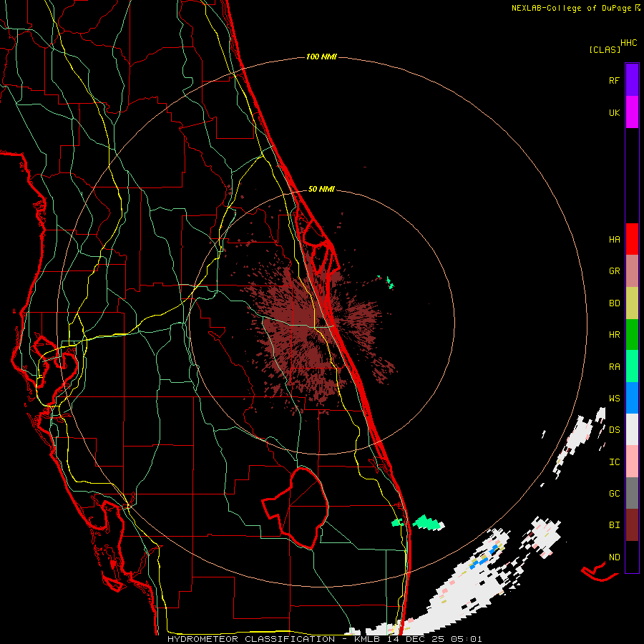Click the IC pink legend swatch
Screen dimensions: 644x644
pos(632,462)
